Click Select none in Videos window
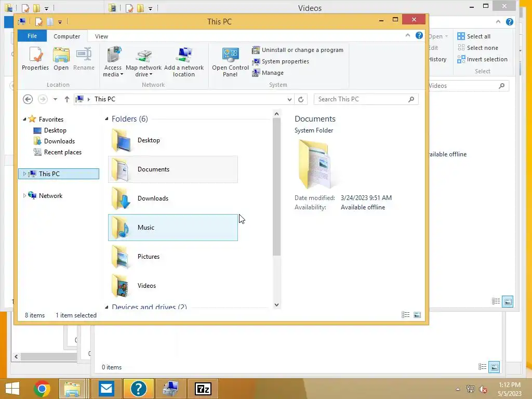Screen dimensions: 532x399 coord(478,48)
